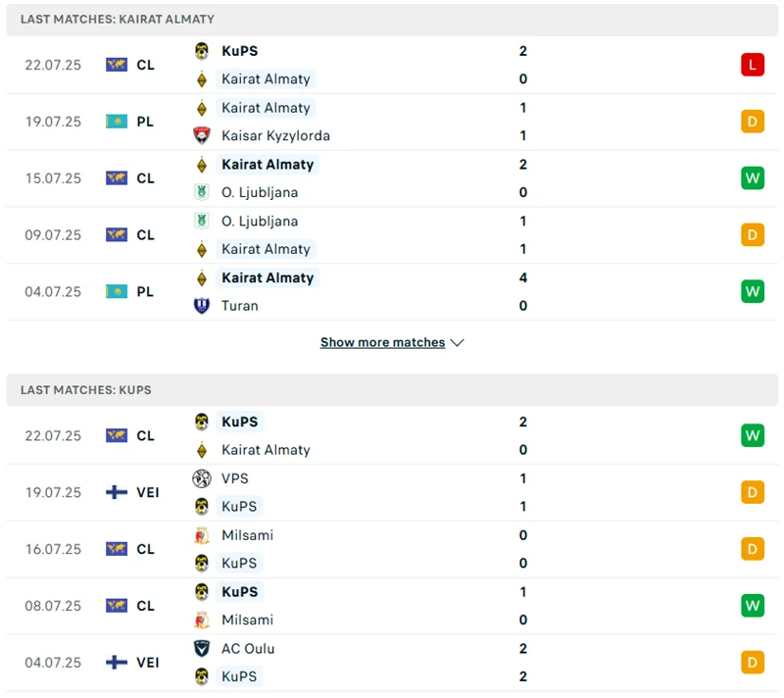
Task: Click the Kazakhstan flag on 19.07.25 row
Action: 117,122
